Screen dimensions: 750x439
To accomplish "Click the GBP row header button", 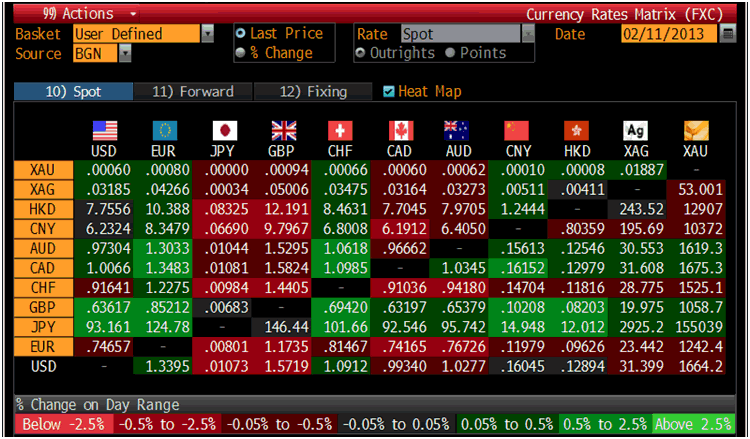I will pos(43,307).
